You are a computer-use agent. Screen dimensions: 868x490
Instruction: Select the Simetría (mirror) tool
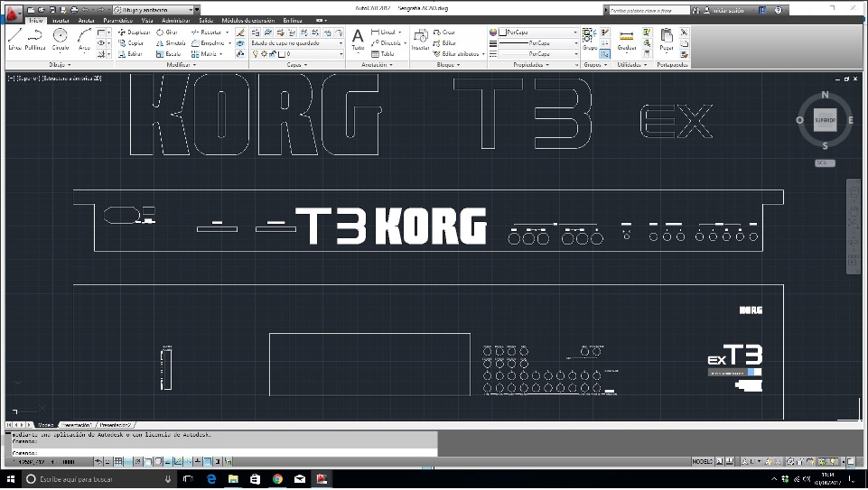click(171, 43)
